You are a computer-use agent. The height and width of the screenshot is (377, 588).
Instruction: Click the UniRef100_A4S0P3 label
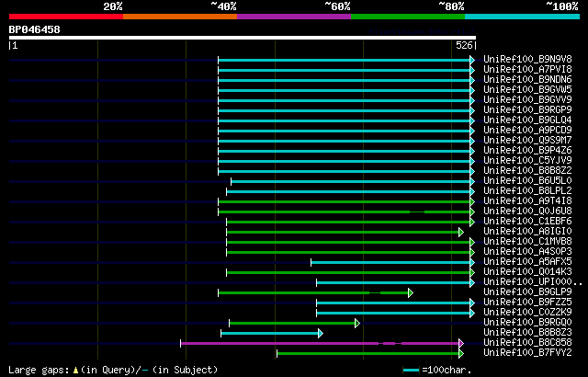(527, 252)
